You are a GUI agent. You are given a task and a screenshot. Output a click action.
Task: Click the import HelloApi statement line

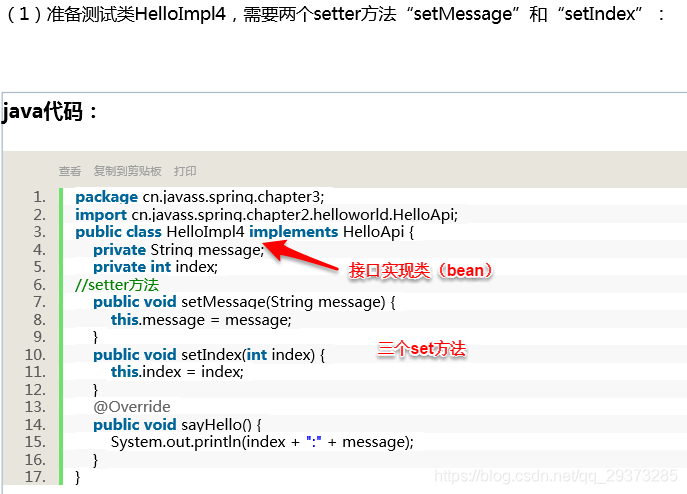click(x=266, y=215)
